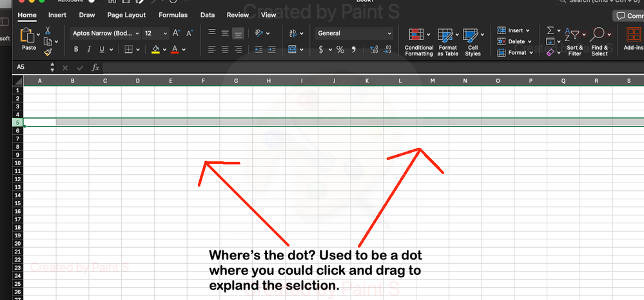The width and height of the screenshot is (644, 300).
Task: Switch to the Data tab
Action: tap(208, 15)
